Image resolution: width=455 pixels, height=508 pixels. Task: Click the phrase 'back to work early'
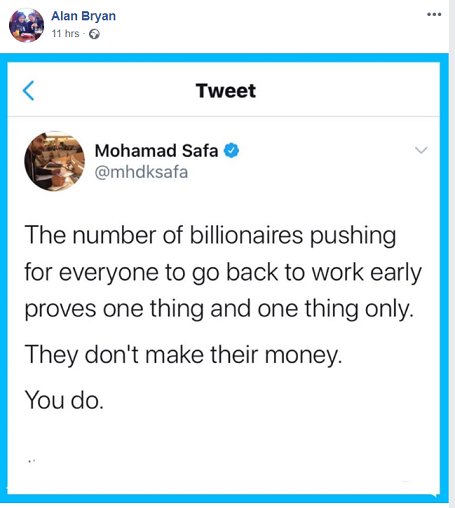pyautogui.click(x=324, y=273)
